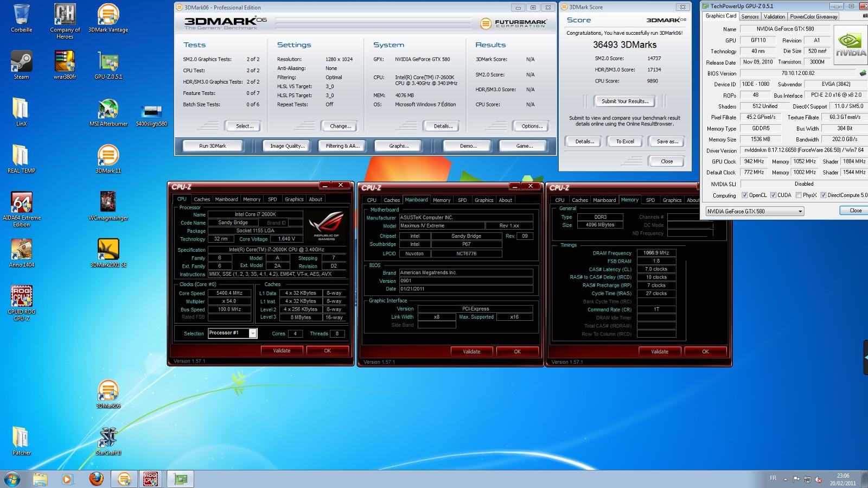Viewport: 868px width, 488px height.
Task: Click Close button in GPU-Z window
Action: [x=856, y=211]
